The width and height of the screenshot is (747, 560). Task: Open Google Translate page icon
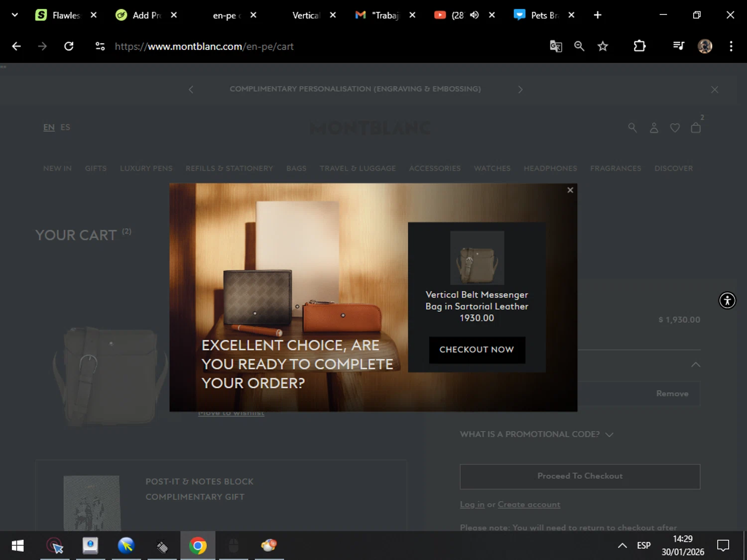coord(556,46)
